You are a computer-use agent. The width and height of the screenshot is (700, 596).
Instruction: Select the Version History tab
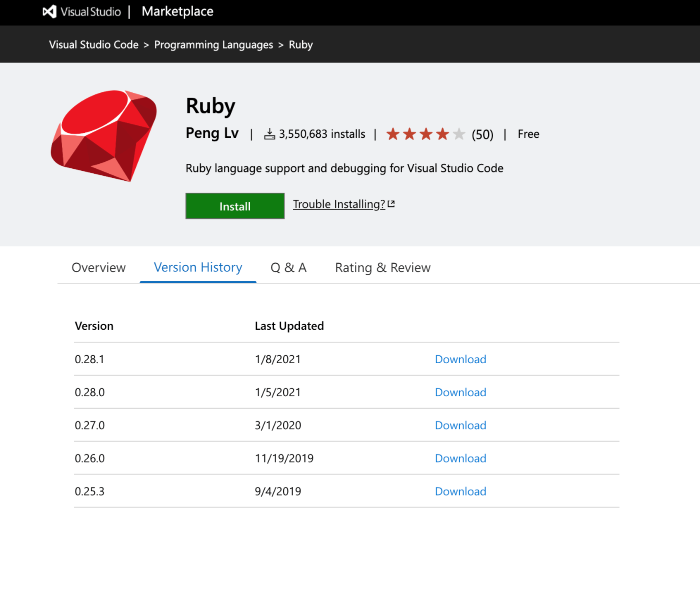click(x=197, y=267)
